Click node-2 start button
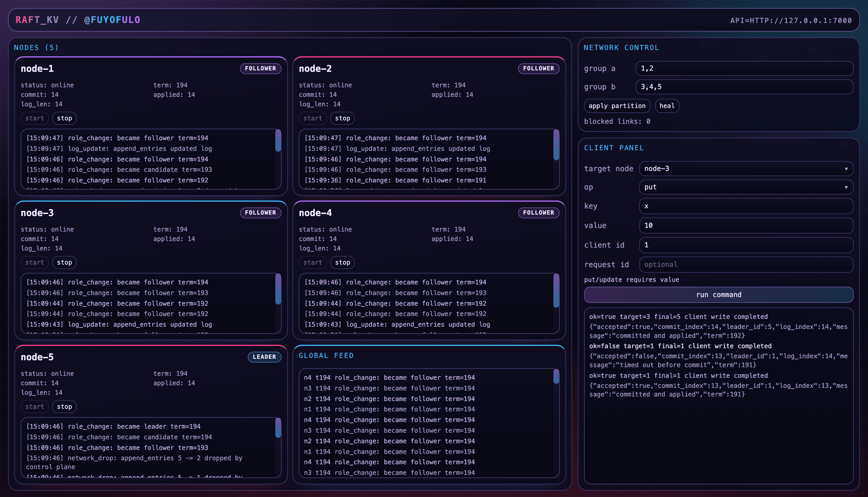Image resolution: width=868 pixels, height=497 pixels. (313, 118)
